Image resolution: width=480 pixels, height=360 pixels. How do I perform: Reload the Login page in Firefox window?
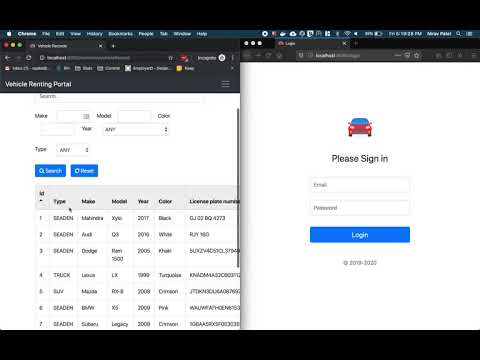click(x=268, y=55)
